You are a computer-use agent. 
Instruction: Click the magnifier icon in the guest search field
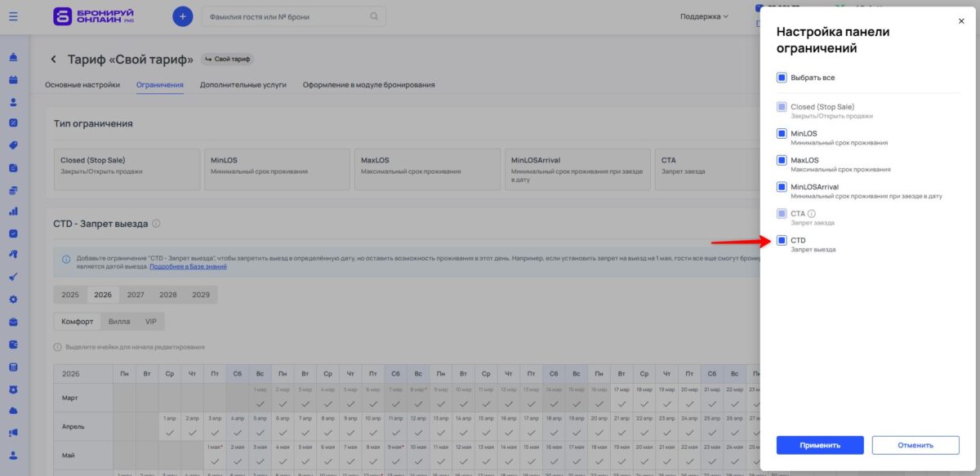(374, 16)
